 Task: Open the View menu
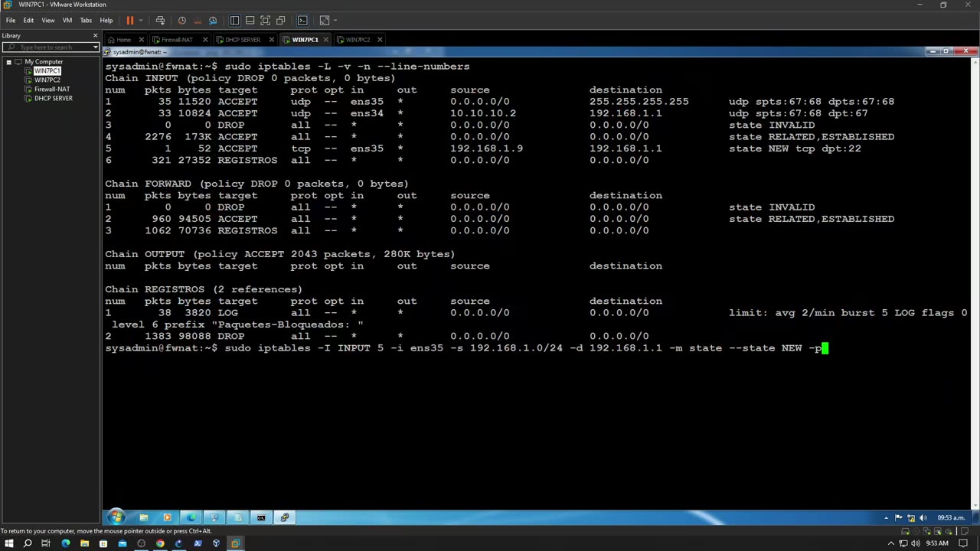pos(47,21)
